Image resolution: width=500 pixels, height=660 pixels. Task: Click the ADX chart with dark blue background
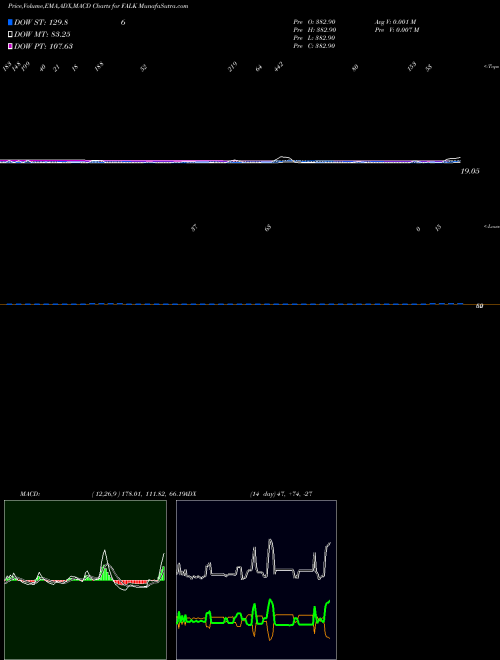coord(256,580)
